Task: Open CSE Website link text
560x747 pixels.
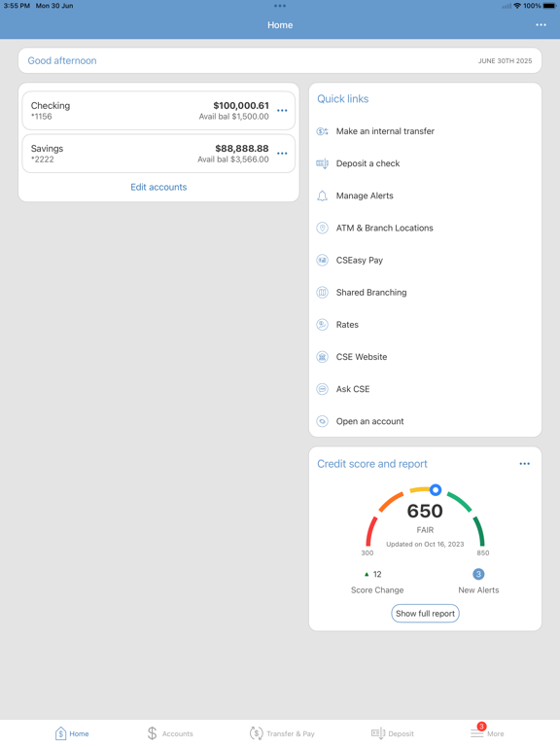Action: pos(362,357)
